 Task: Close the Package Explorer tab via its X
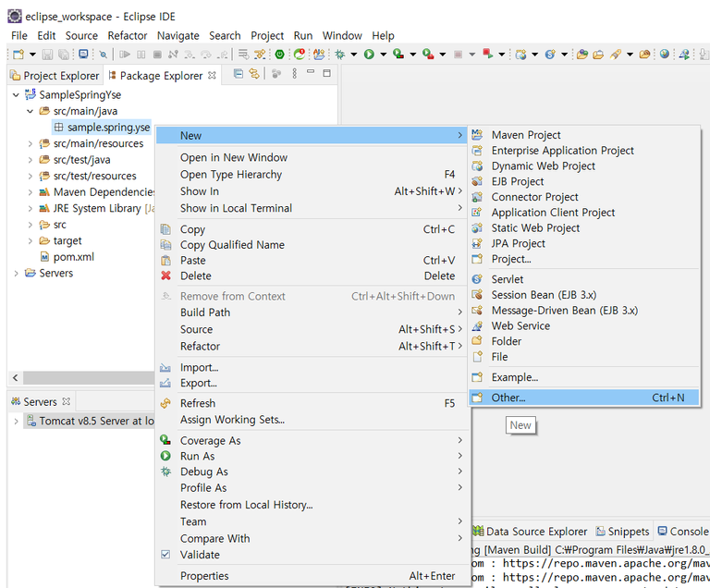click(212, 75)
